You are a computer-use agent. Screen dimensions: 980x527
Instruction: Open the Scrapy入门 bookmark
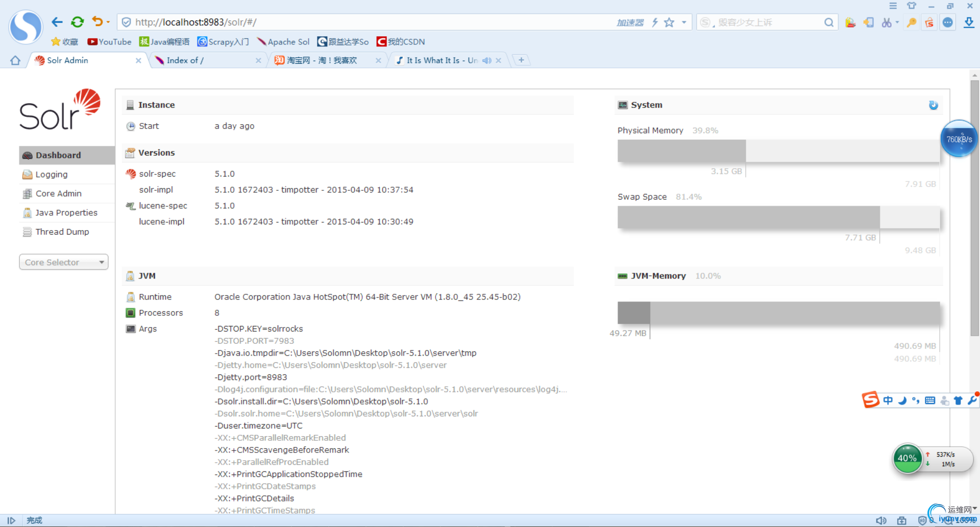pyautogui.click(x=223, y=42)
